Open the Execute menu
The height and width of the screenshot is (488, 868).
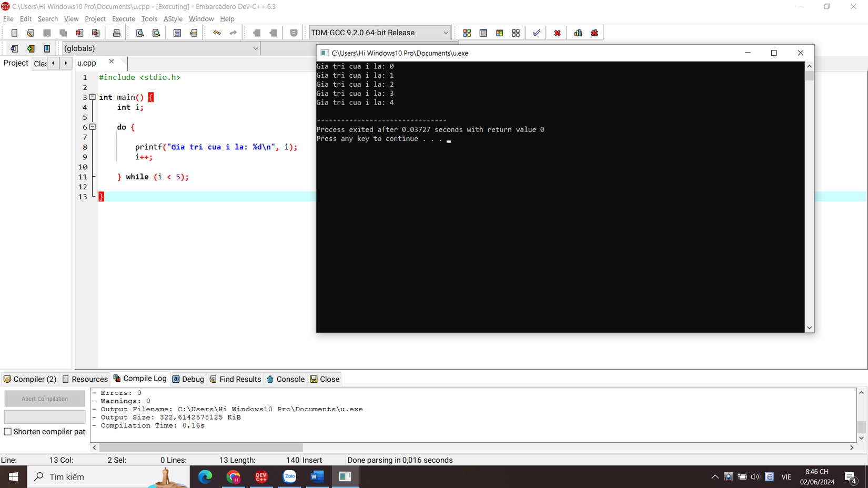tap(124, 19)
